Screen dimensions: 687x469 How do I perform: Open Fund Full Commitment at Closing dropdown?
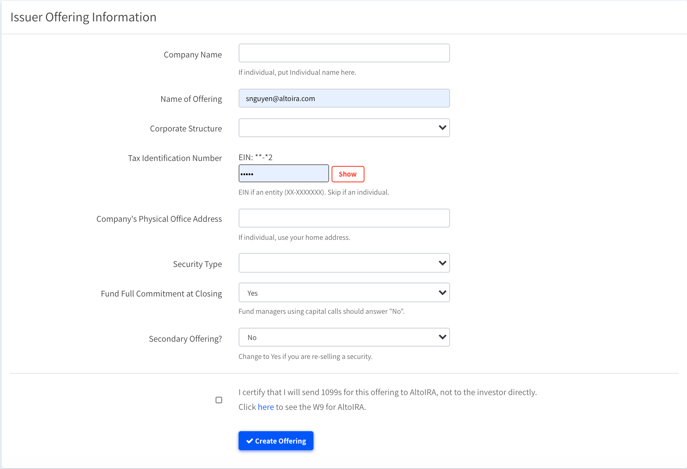point(344,293)
